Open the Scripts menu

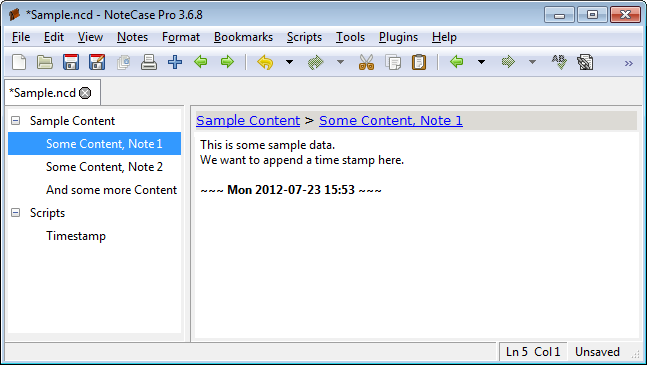point(304,37)
